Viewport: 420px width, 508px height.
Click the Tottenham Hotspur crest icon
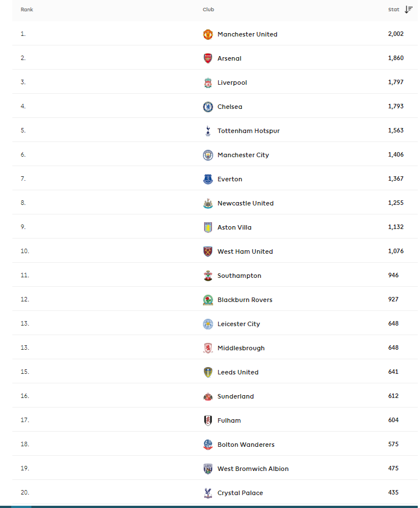click(x=207, y=131)
